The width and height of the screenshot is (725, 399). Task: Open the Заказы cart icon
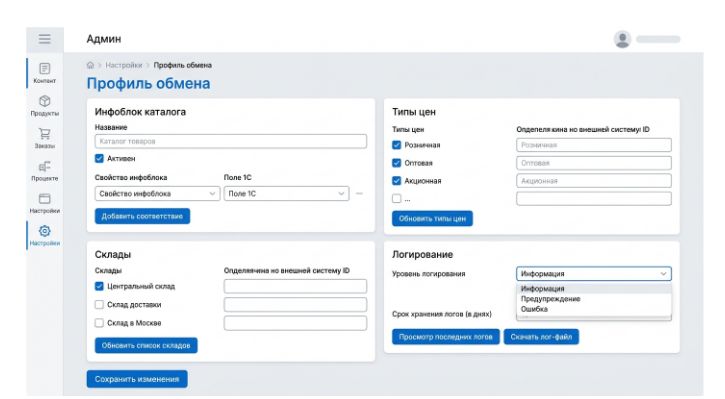(x=44, y=134)
